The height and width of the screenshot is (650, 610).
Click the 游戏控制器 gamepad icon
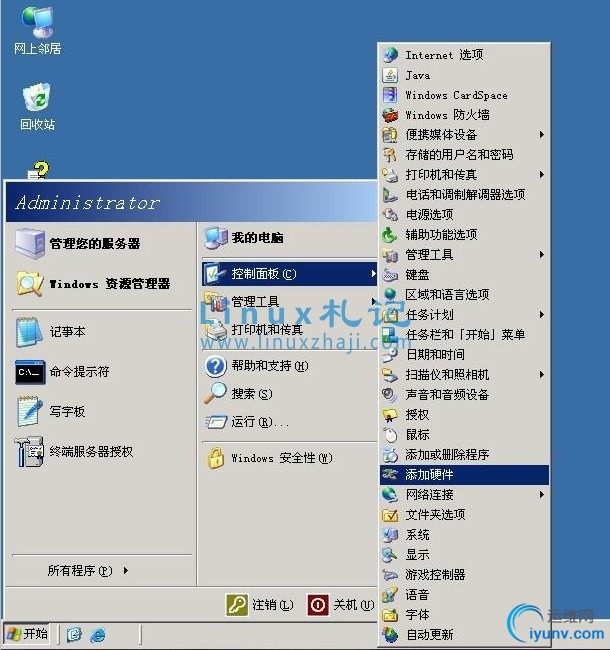coord(390,575)
